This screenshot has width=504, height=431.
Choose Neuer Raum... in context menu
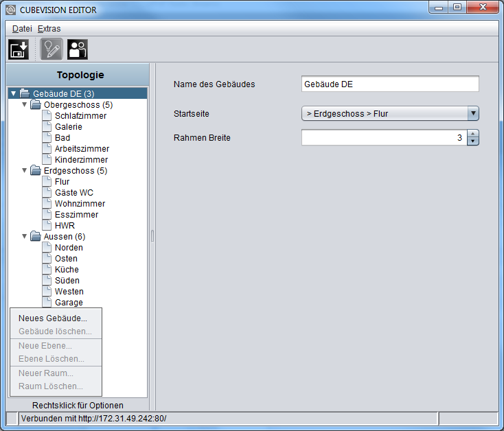(56, 373)
